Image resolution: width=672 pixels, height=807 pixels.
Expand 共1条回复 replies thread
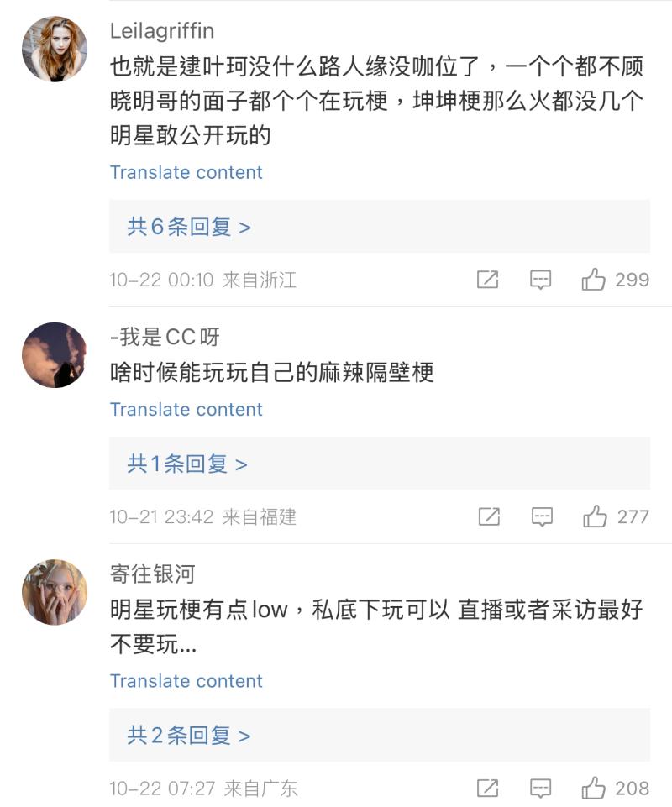coord(187,464)
